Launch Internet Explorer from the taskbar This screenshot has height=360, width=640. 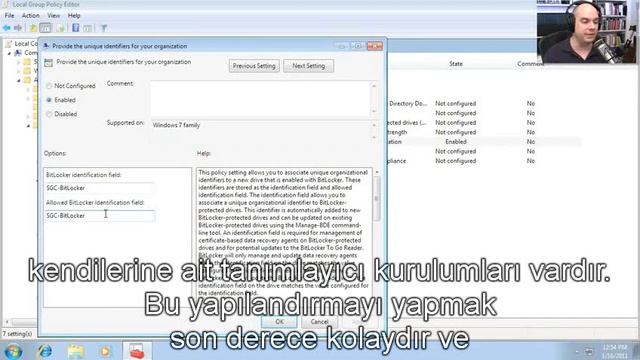click(44, 351)
